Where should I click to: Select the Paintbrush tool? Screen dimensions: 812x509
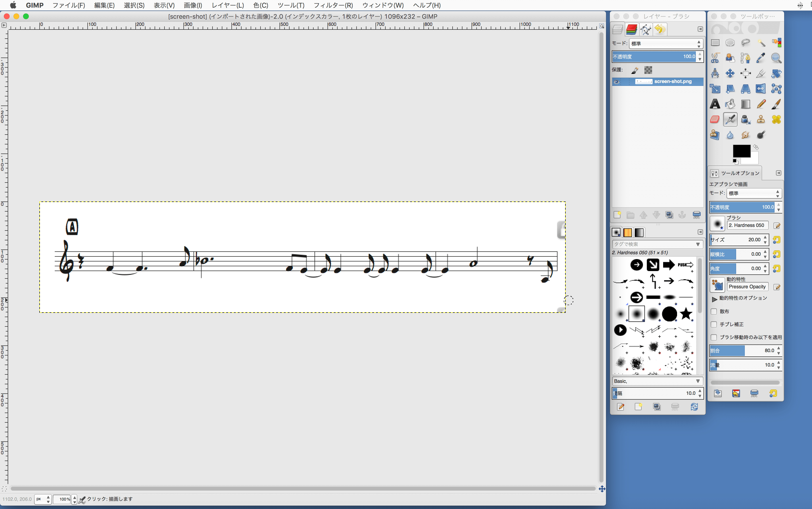[776, 104]
